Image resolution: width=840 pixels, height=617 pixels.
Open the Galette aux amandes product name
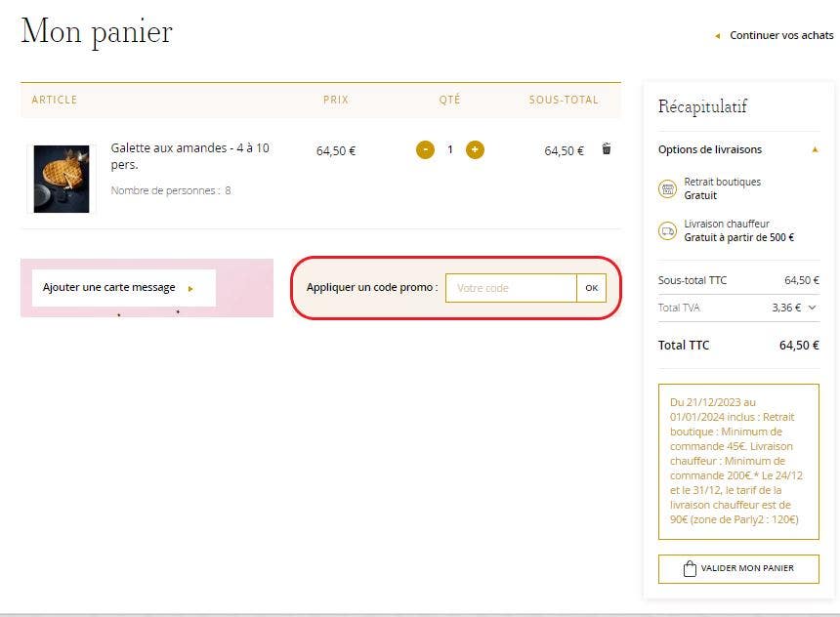point(190,156)
